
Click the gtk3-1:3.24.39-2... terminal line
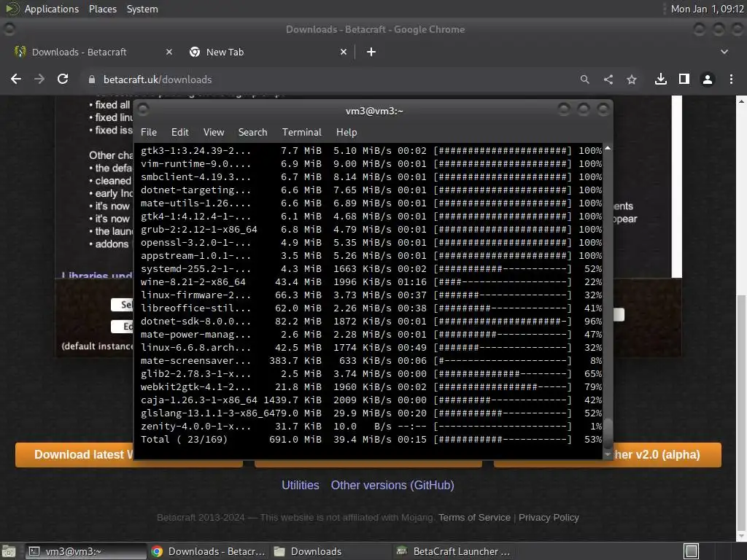[371, 150]
